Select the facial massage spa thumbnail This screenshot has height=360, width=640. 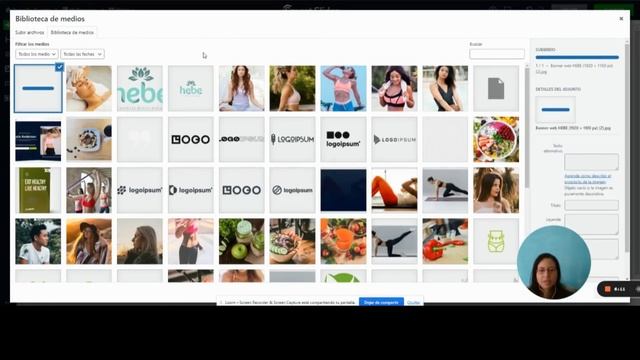89,89
